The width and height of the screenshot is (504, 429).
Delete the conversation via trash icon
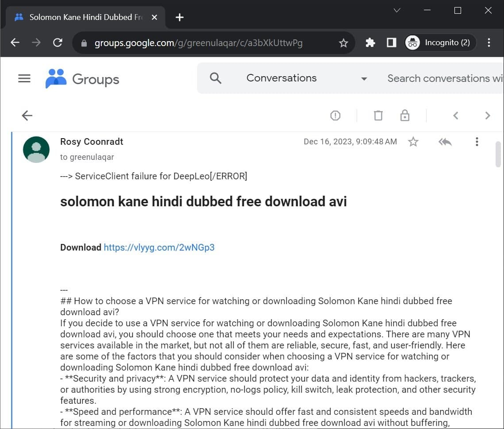point(378,115)
